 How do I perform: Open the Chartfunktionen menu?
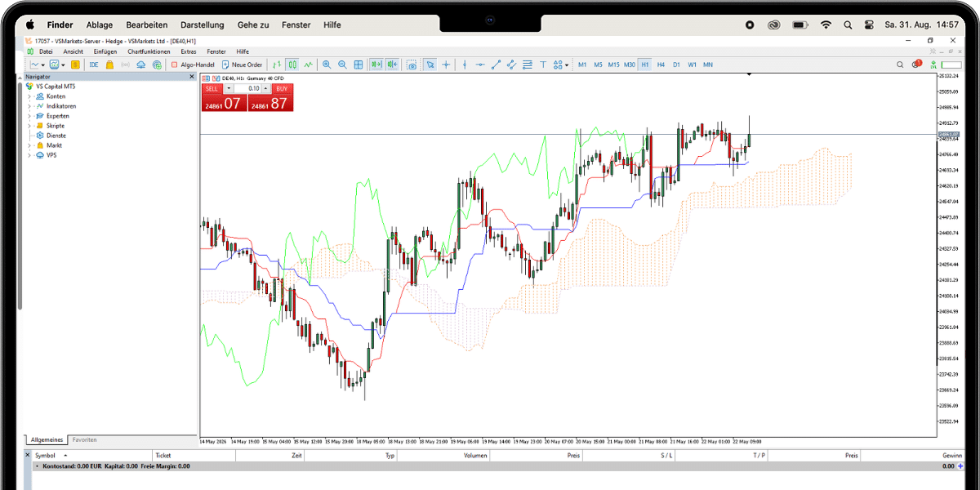[149, 51]
